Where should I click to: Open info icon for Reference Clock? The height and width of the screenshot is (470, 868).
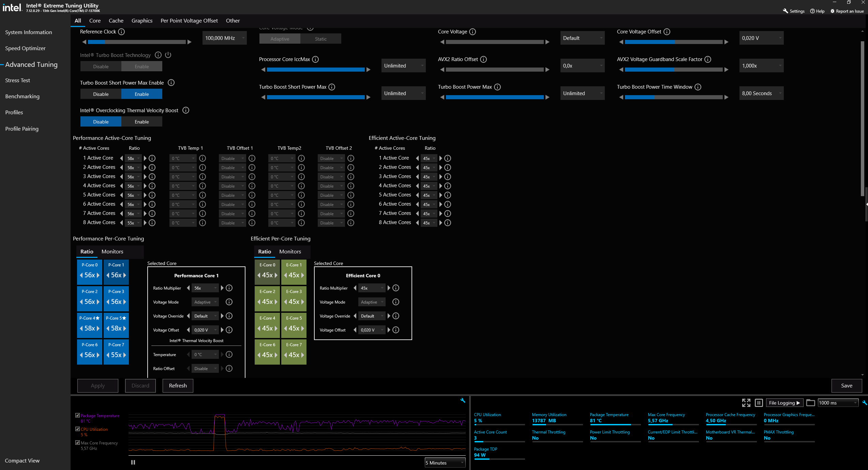point(121,32)
